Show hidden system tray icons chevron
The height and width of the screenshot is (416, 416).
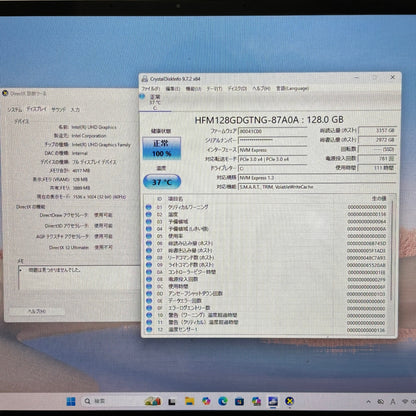pyautogui.click(x=368, y=402)
